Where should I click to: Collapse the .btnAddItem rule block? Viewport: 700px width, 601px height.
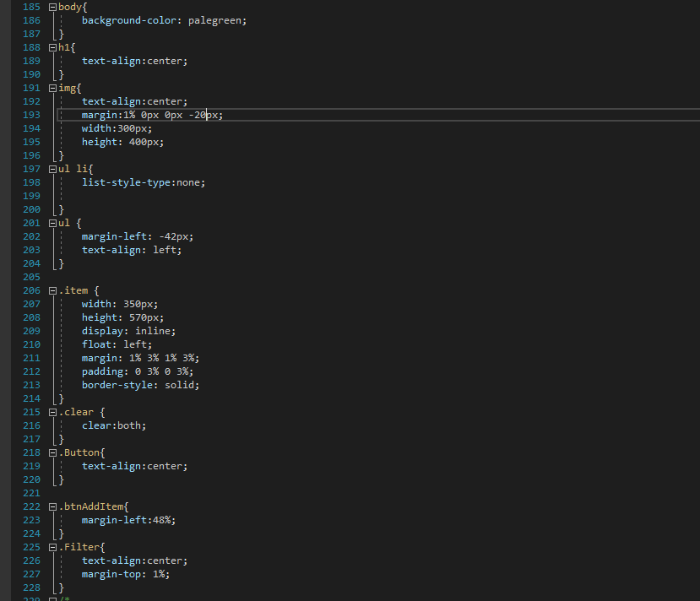pyautogui.click(x=52, y=506)
